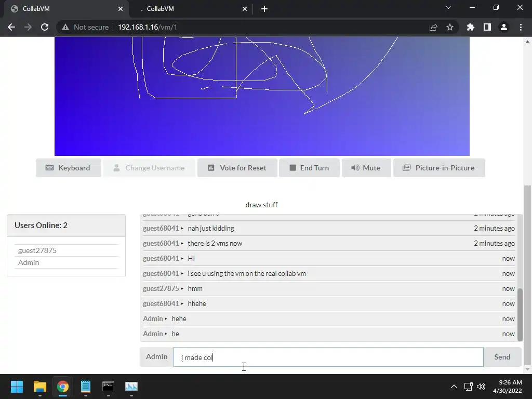Open File Explorer from taskbar
Image resolution: width=532 pixels, height=399 pixels.
pyautogui.click(x=39, y=387)
